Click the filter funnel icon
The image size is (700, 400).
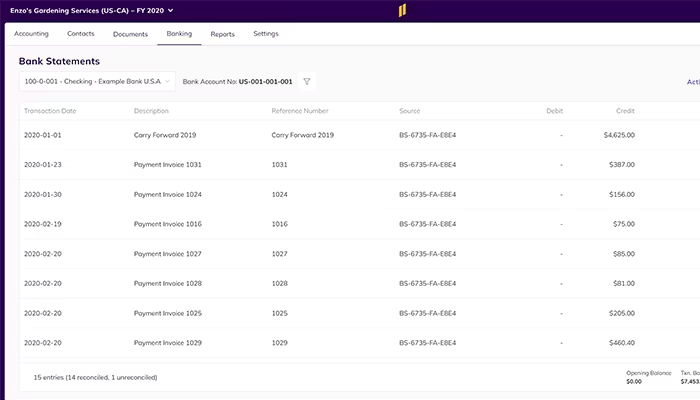pyautogui.click(x=307, y=82)
